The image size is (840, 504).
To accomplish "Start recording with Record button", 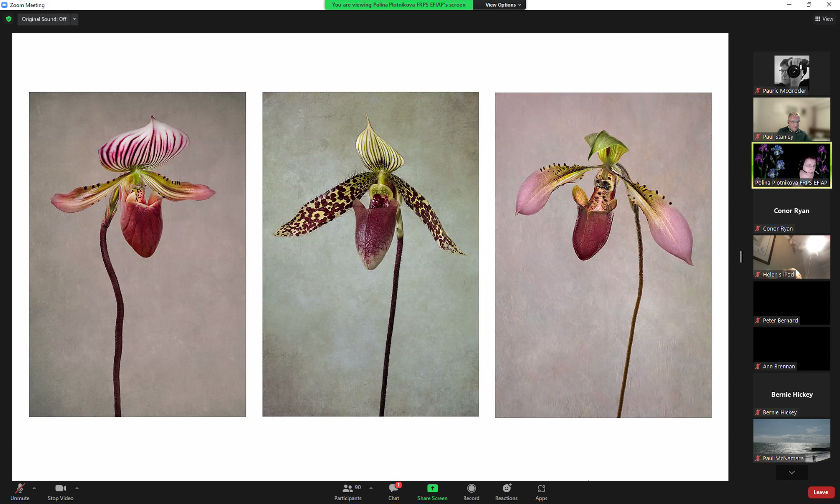I will click(x=471, y=492).
